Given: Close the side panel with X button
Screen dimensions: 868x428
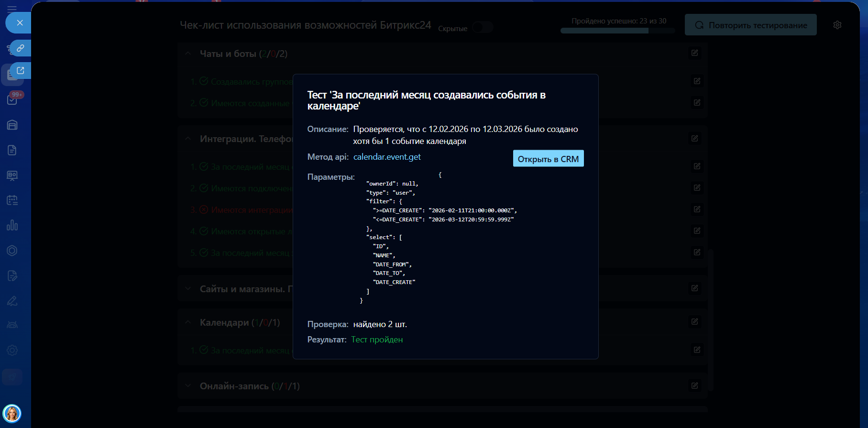Looking at the screenshot, I should click(x=20, y=22).
